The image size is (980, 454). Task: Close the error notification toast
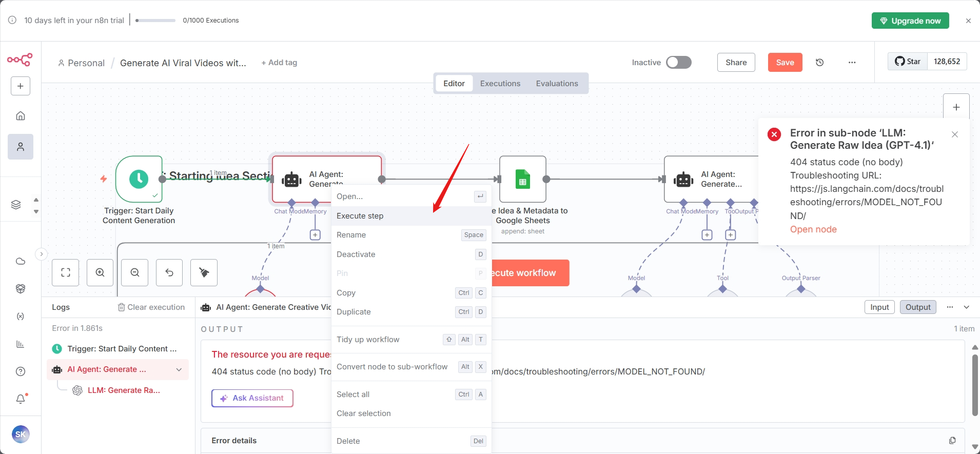pyautogui.click(x=955, y=134)
